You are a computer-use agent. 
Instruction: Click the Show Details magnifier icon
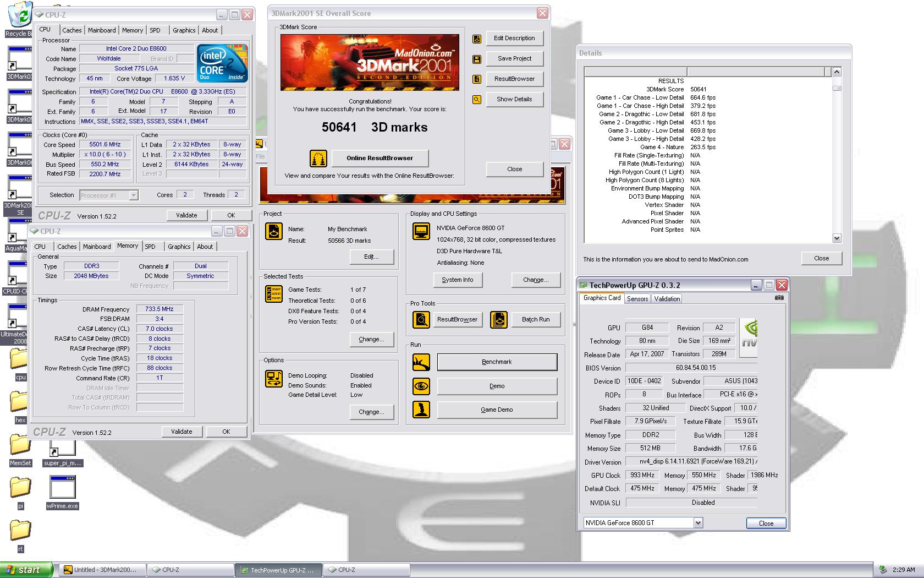(477, 100)
